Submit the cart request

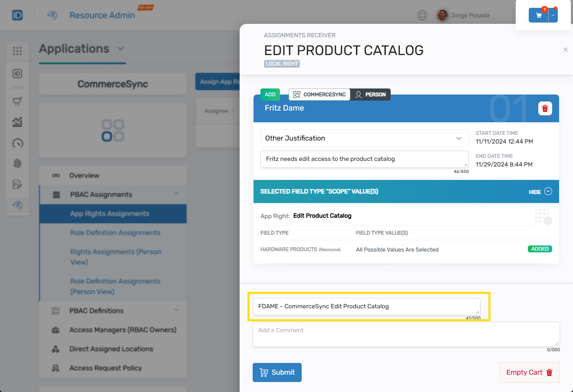click(277, 372)
